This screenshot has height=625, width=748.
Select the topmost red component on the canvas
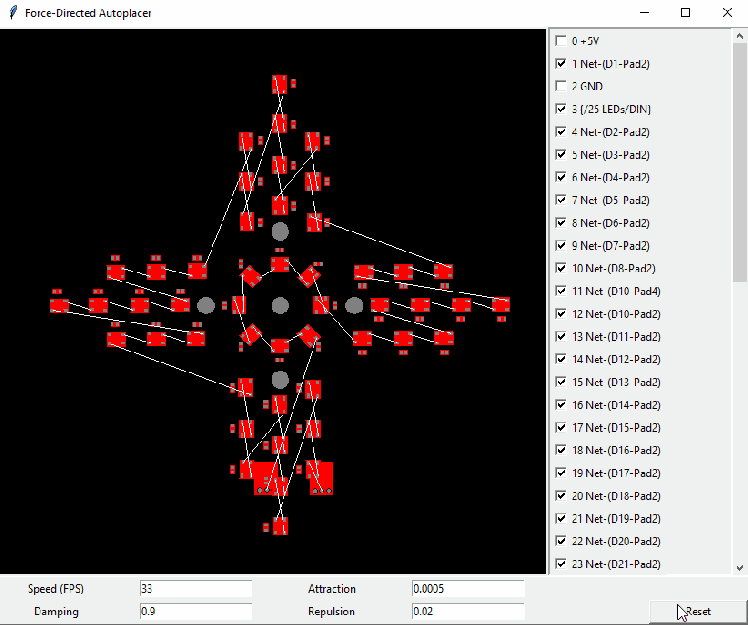[280, 85]
